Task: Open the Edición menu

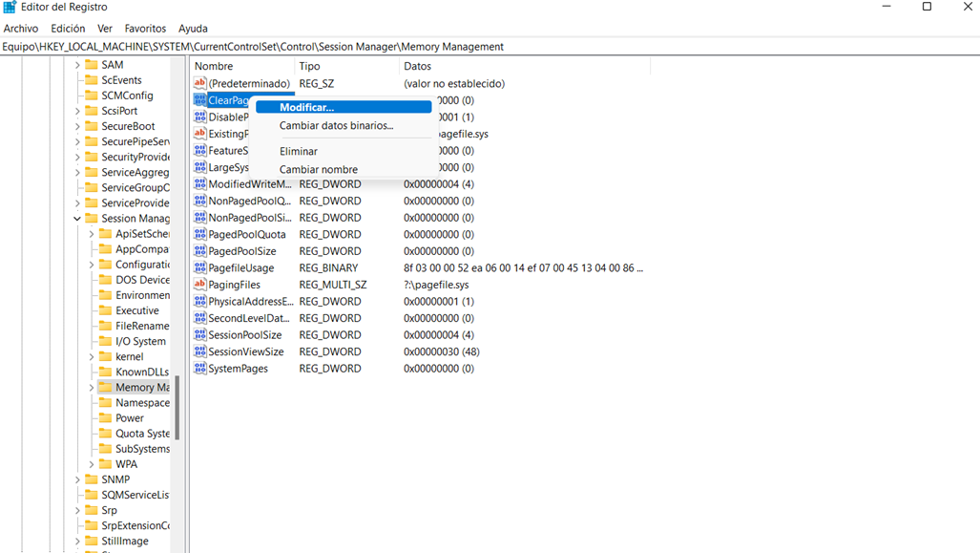Action: 68,28
